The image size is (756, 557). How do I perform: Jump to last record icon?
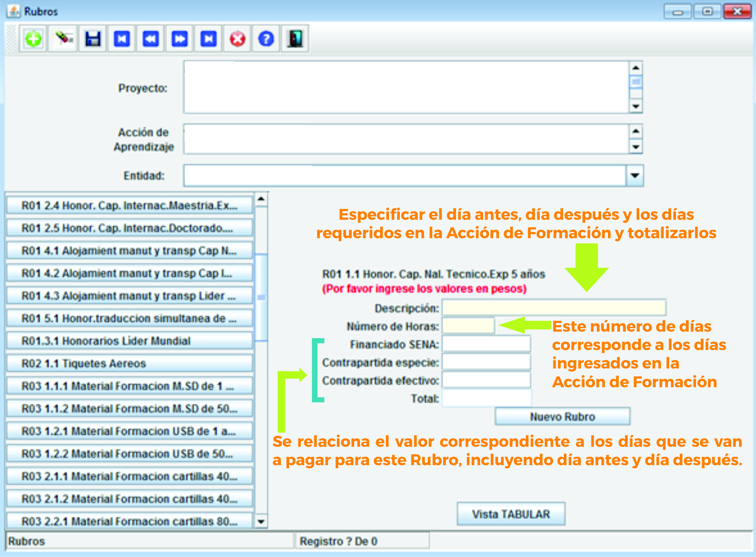click(x=208, y=39)
